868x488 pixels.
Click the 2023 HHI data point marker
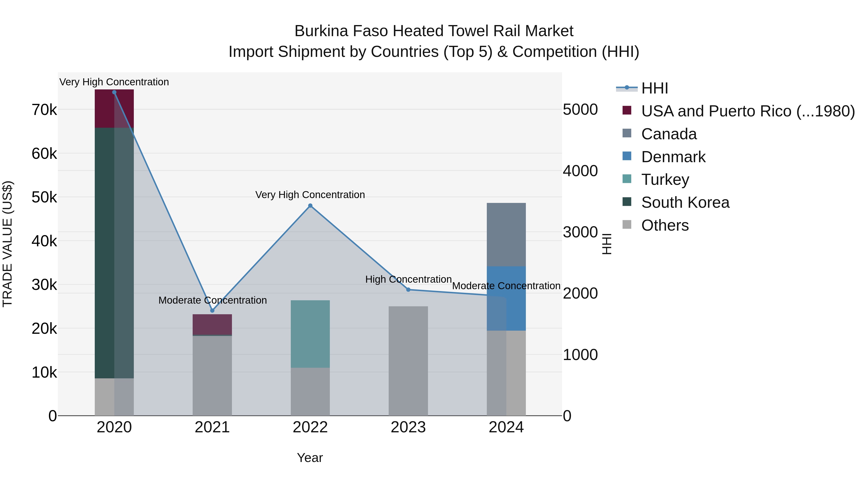[x=408, y=290]
